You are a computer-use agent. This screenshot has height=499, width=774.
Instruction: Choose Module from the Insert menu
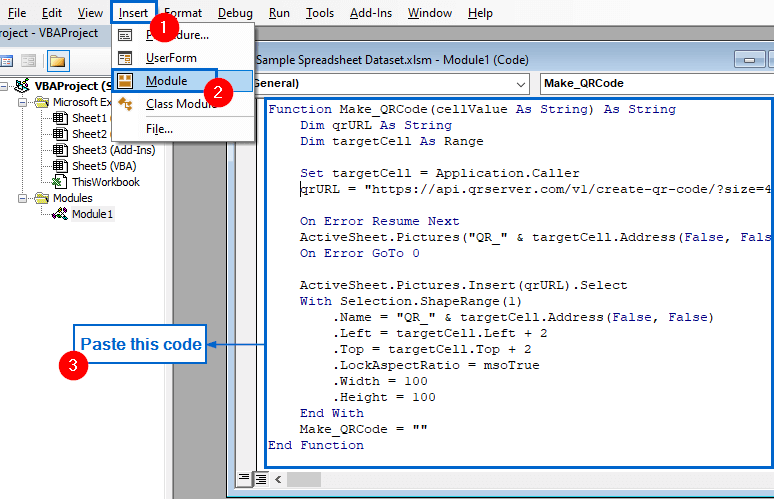click(x=183, y=81)
